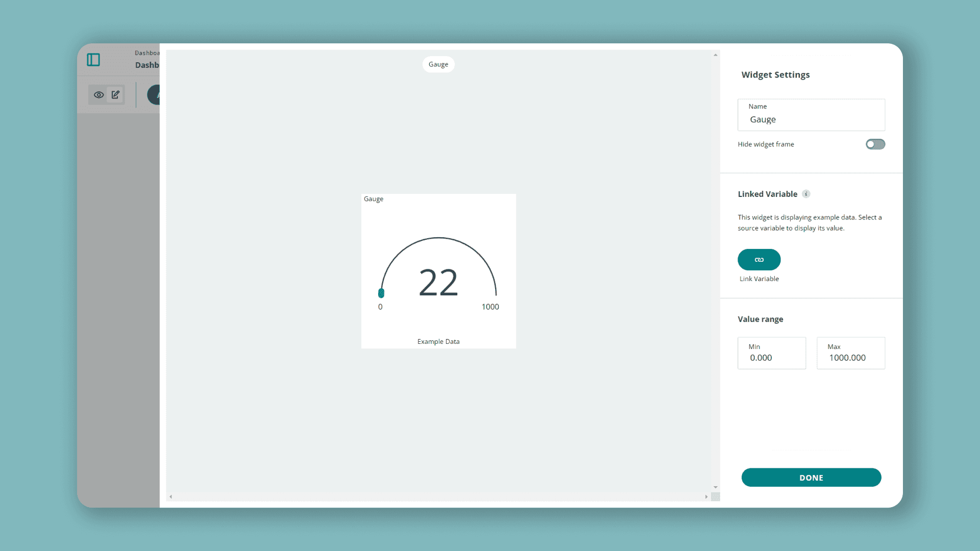980x551 pixels.
Task: Focus the Min value range field
Action: coord(771,353)
